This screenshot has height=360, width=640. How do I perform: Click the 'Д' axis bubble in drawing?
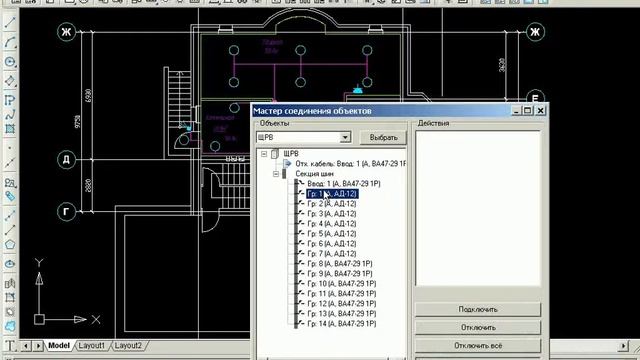click(67, 160)
